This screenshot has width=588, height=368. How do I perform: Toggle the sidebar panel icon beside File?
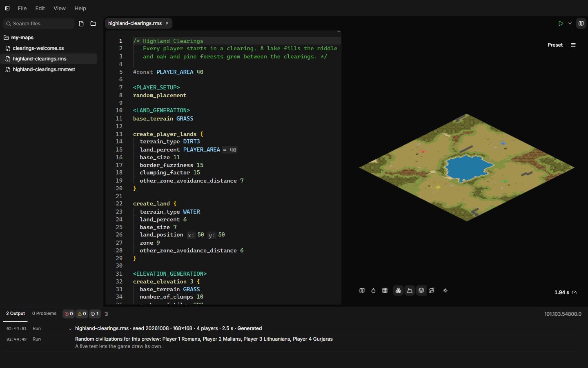point(7,8)
